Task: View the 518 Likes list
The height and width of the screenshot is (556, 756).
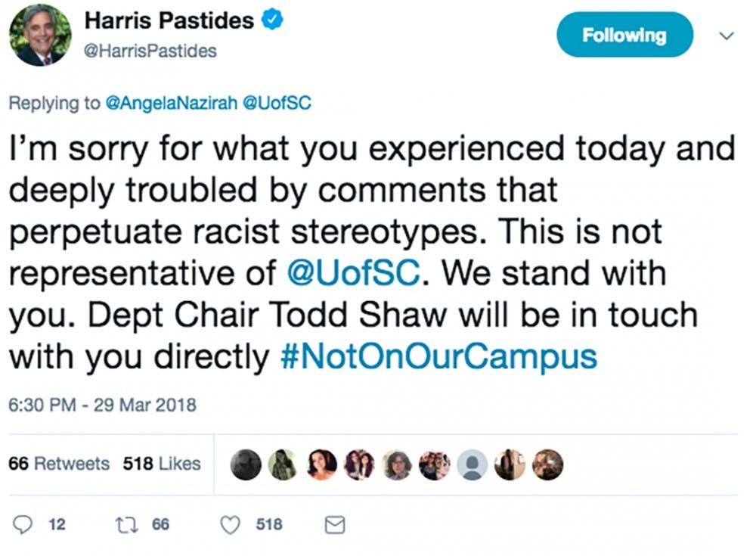Action: pos(162,463)
